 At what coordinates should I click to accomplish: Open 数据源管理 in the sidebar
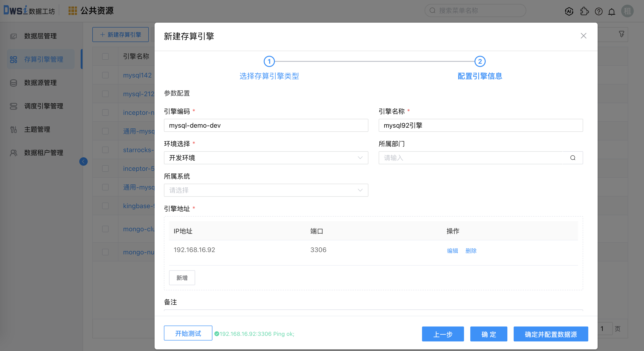tap(40, 83)
